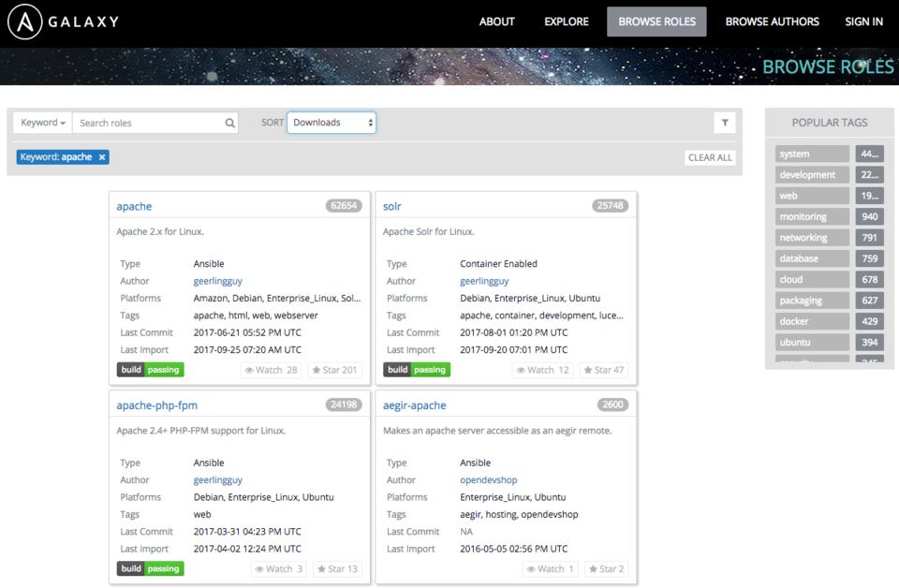The width and height of the screenshot is (899, 588).
Task: Watch the apache-php-fpm role
Action: point(277,569)
